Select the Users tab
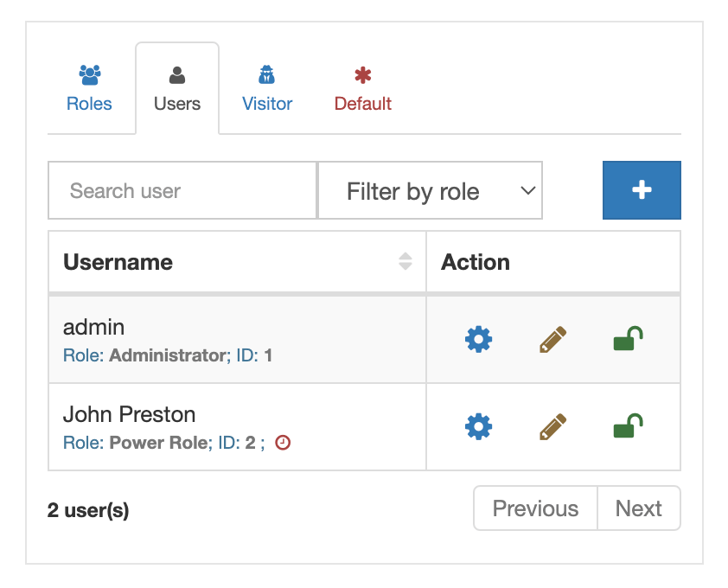Viewport: 728px width, 588px height. tap(177, 89)
